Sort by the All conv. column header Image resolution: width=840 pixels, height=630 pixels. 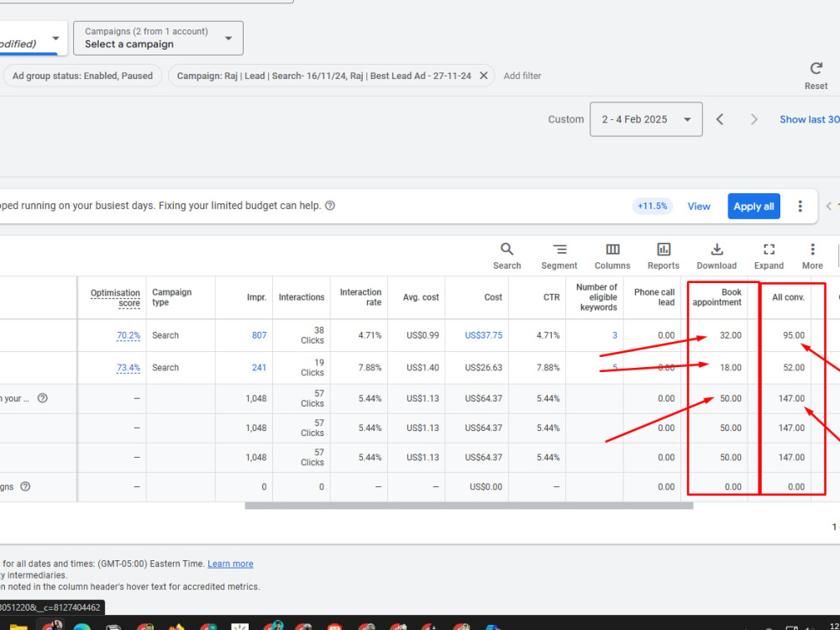coord(788,297)
